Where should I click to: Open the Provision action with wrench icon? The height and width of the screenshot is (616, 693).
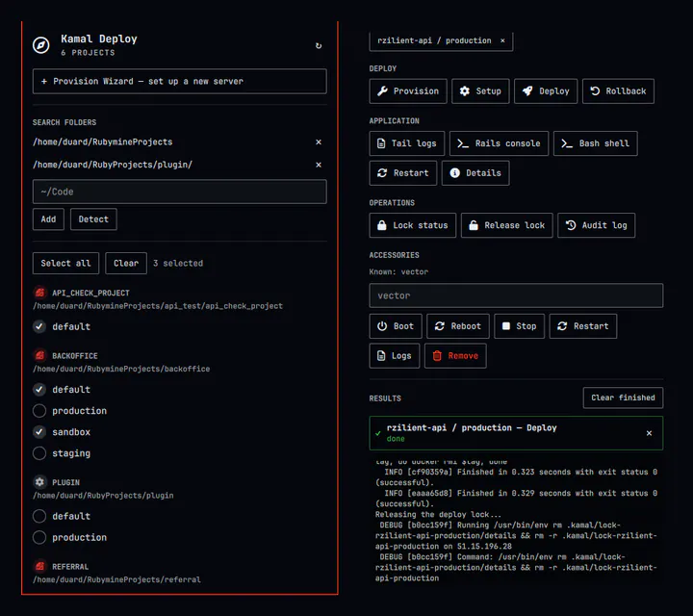coord(408,91)
